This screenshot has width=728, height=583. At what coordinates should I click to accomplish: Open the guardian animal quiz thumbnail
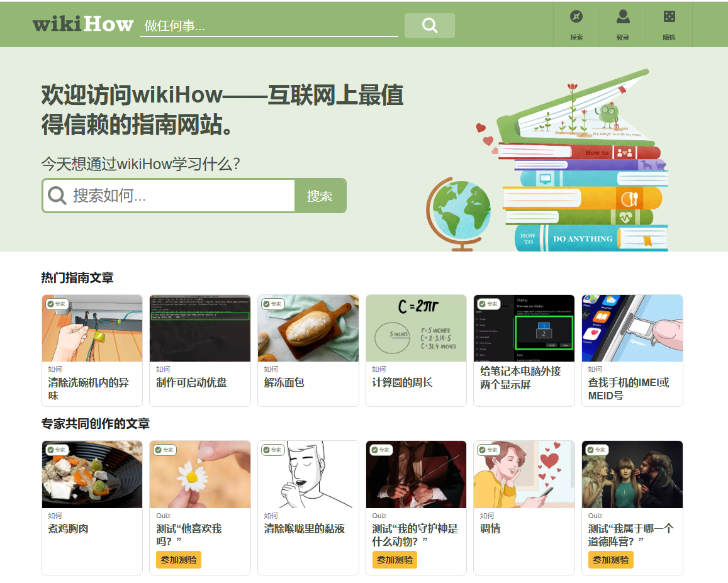(416, 474)
